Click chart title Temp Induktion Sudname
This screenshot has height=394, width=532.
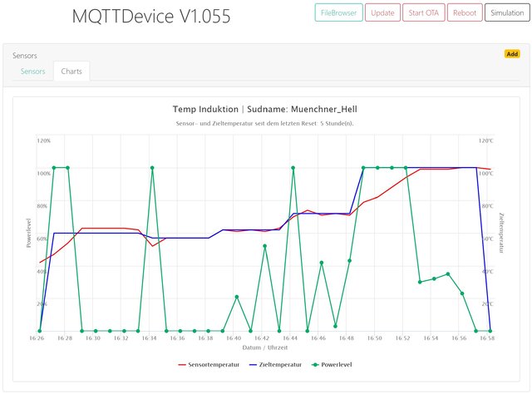(264, 109)
